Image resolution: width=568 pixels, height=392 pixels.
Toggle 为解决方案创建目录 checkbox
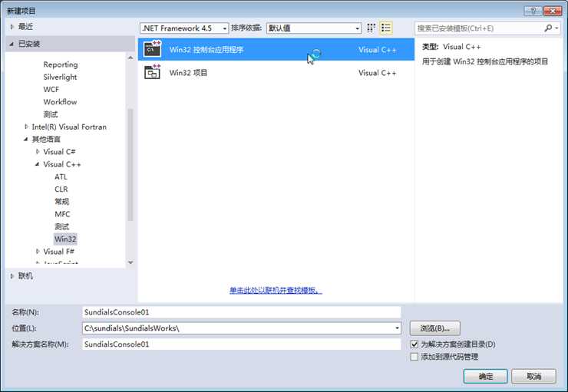414,344
